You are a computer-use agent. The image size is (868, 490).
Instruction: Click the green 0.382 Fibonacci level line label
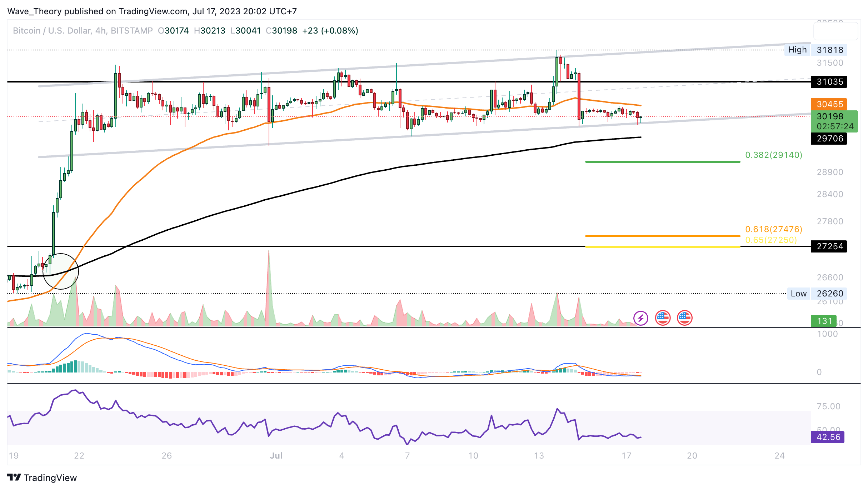[773, 155]
